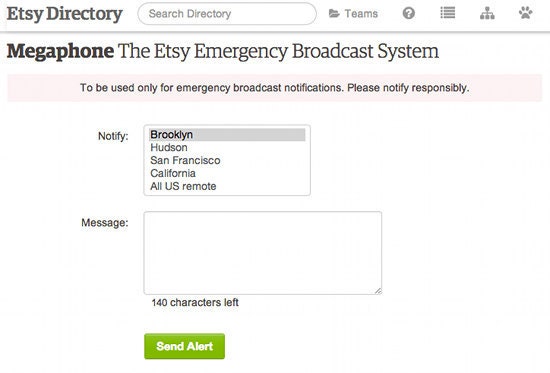Open the org chart hierarchy icon
550x373 pixels.
[487, 13]
